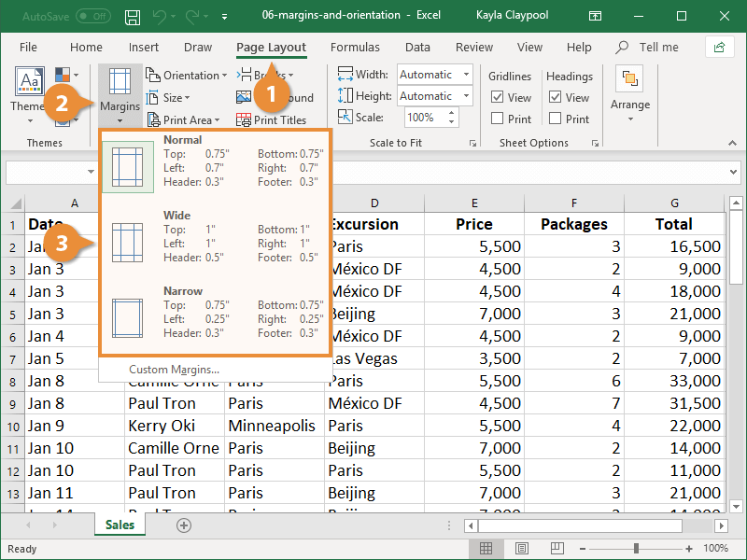Open Scale to Fit dialog launcher
Image resolution: width=747 pixels, height=560 pixels.
click(x=472, y=143)
